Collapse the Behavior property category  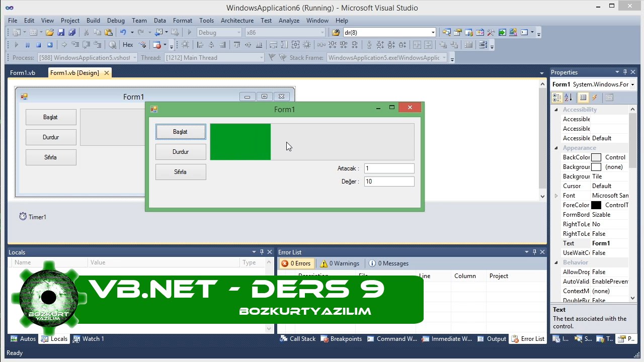pyautogui.click(x=556, y=262)
